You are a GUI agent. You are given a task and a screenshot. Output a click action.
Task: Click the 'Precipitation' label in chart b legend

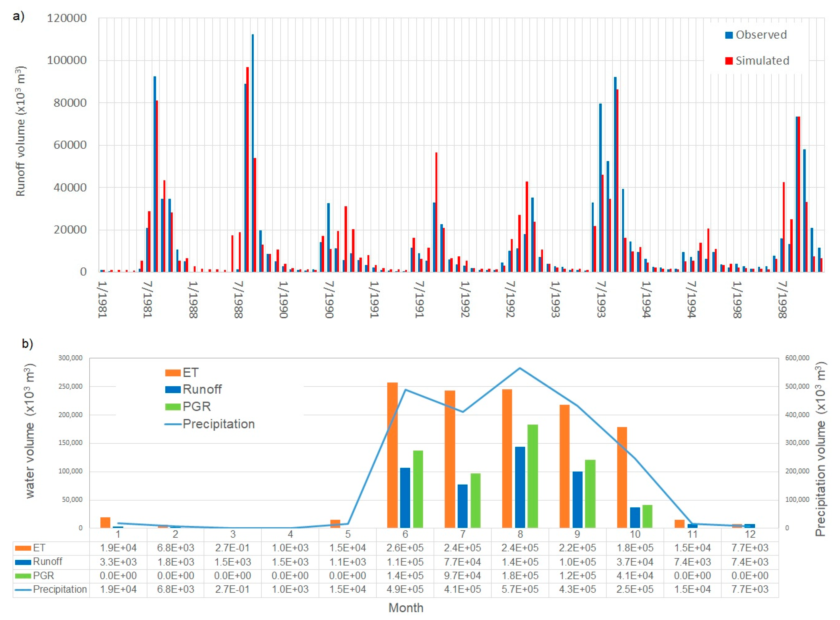coord(219,424)
